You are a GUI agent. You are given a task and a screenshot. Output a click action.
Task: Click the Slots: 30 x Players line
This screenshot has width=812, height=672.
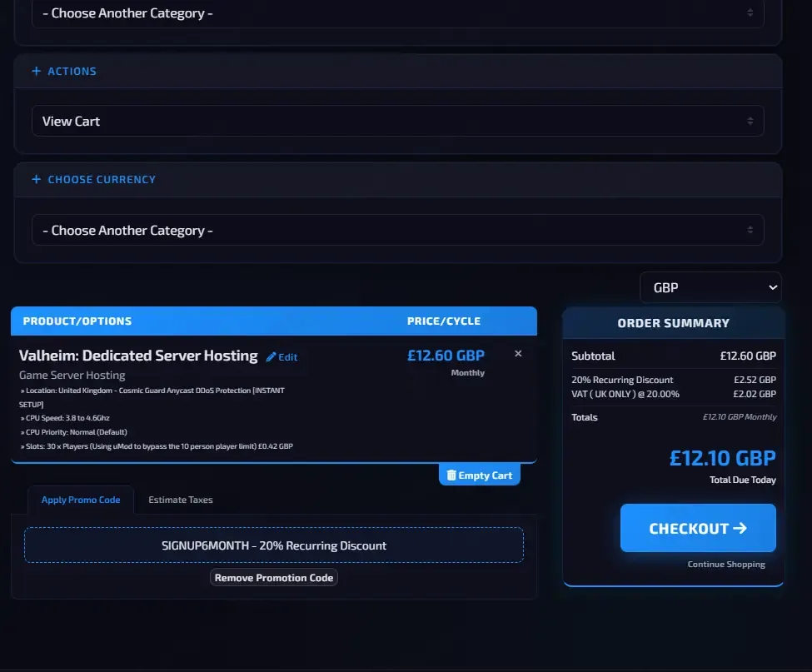click(157, 446)
